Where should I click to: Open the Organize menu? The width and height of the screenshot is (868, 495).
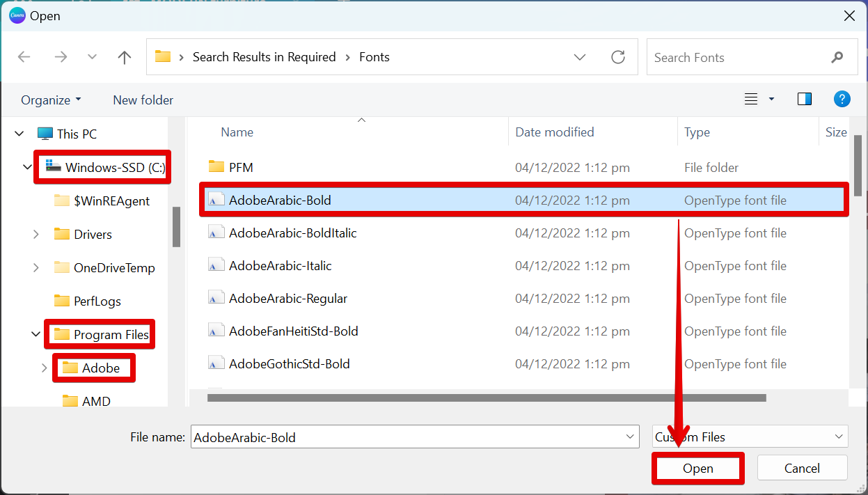(x=51, y=100)
